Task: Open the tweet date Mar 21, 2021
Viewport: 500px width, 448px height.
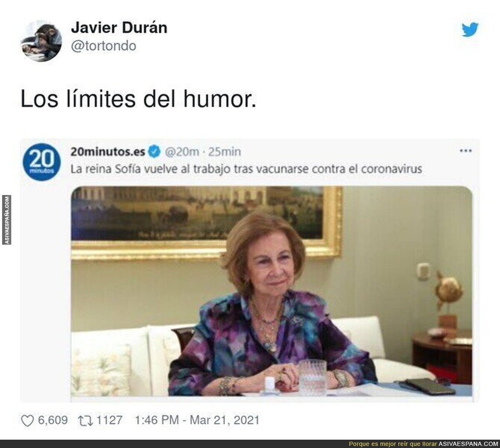Action: click(225, 420)
